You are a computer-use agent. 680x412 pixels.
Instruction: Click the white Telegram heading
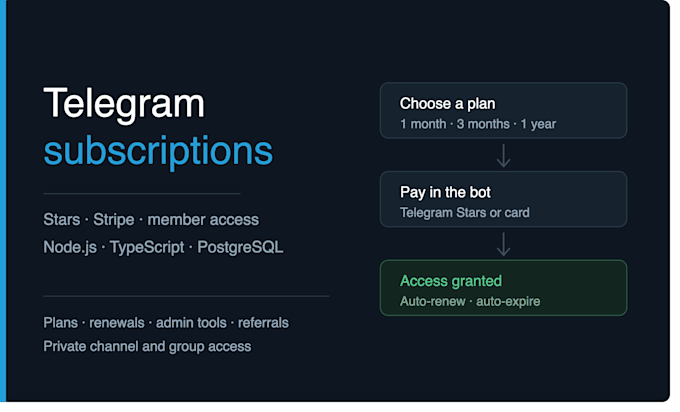click(x=124, y=104)
